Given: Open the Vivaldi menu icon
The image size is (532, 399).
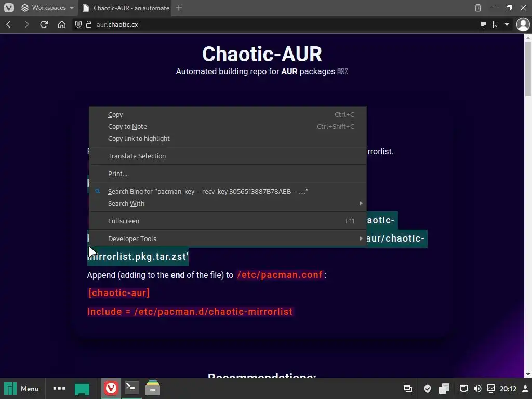Looking at the screenshot, I should point(9,8).
